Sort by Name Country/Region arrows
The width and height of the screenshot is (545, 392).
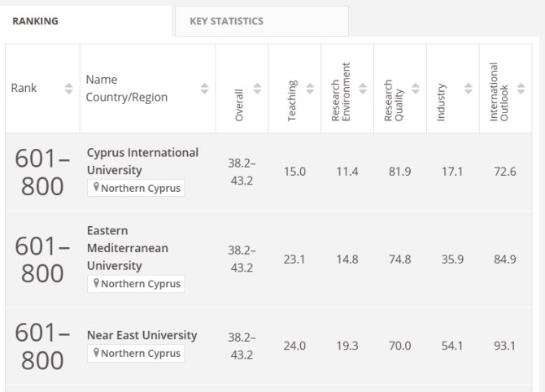click(x=204, y=89)
